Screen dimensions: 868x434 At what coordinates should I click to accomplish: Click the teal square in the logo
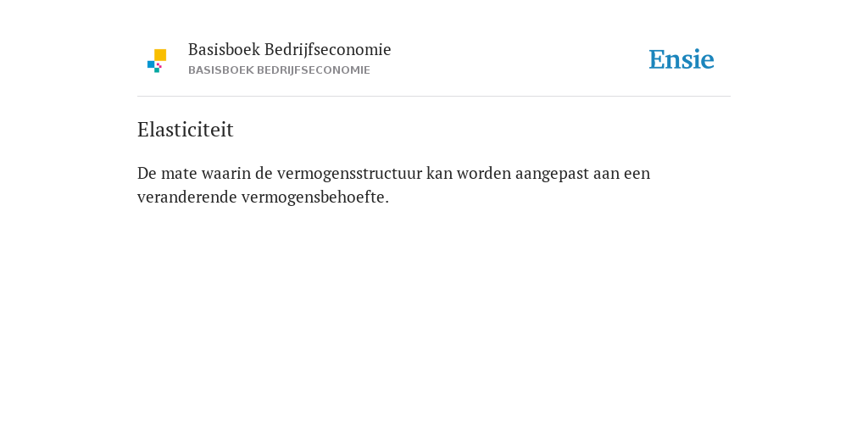tap(157, 70)
